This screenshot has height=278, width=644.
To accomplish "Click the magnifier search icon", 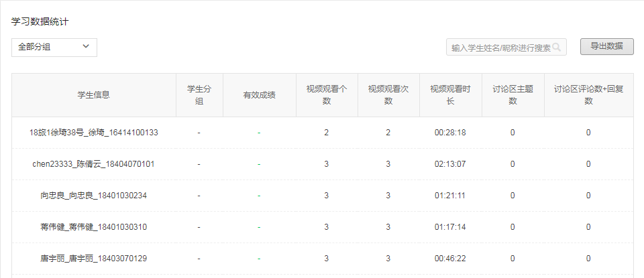I will (557, 48).
